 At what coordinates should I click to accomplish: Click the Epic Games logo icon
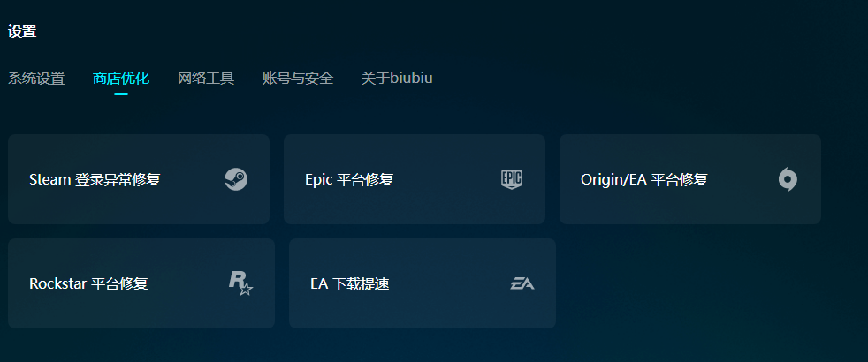(x=512, y=179)
